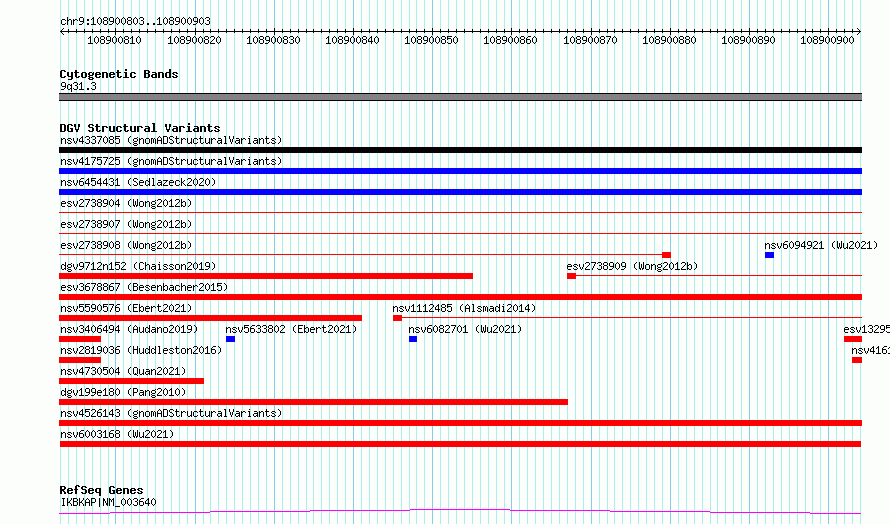Open variant esv2738907 (Wong2012b)
Image resolution: width=890 pixels, height=524 pixels.
126,224
